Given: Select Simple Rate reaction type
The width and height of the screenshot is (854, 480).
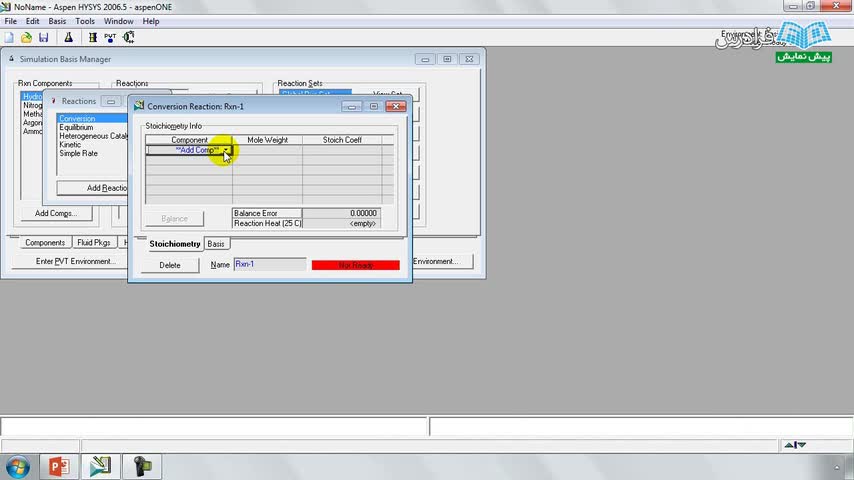Looking at the screenshot, I should 78,153.
